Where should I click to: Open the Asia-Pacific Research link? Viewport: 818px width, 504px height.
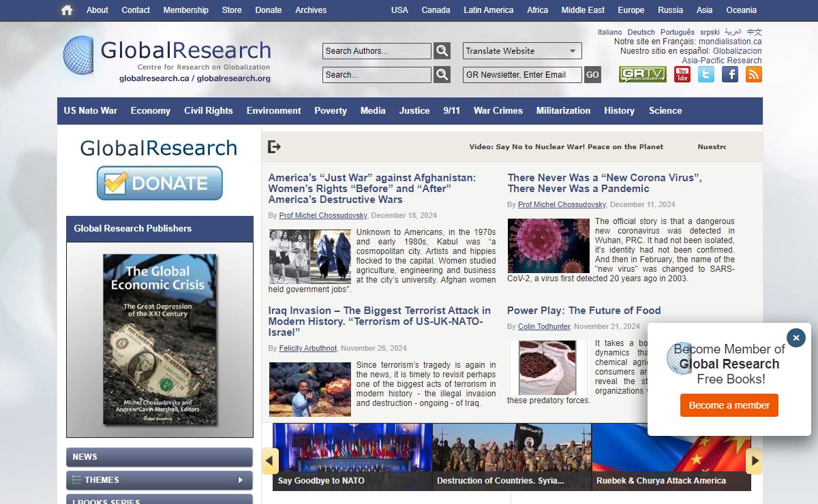[722, 61]
